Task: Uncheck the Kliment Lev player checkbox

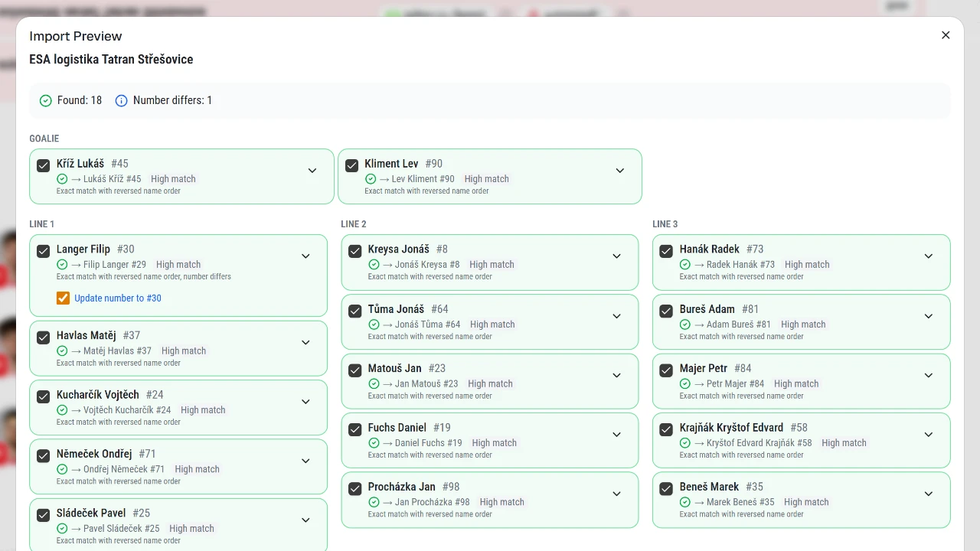Action: click(352, 165)
